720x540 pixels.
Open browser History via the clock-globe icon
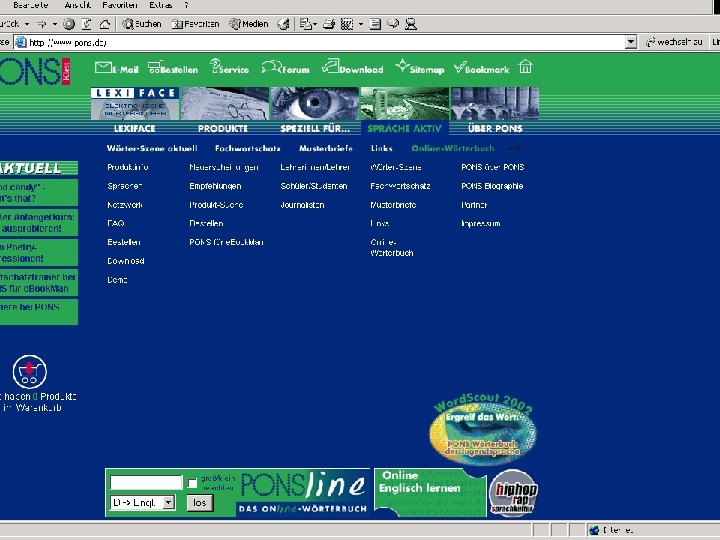click(283, 24)
